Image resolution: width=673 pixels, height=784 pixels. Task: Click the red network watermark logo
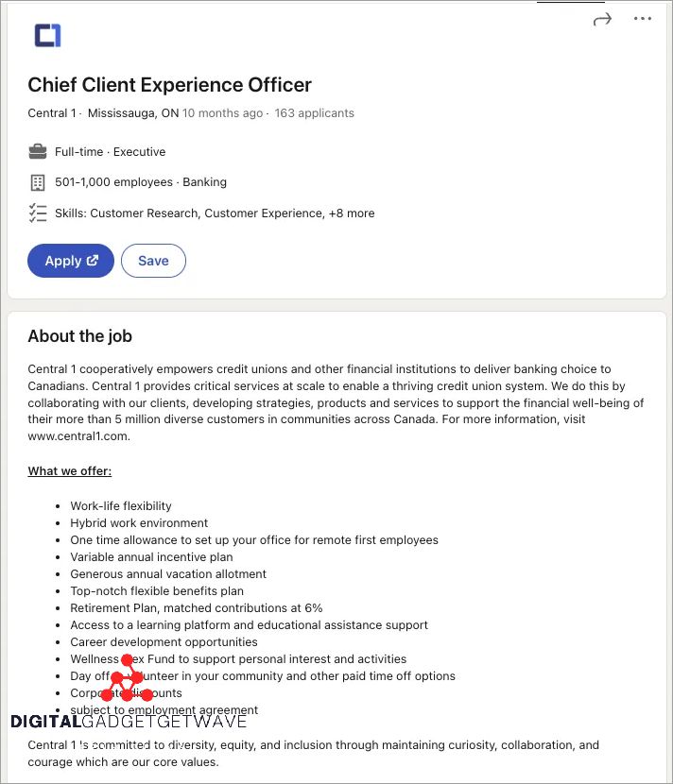(127, 679)
